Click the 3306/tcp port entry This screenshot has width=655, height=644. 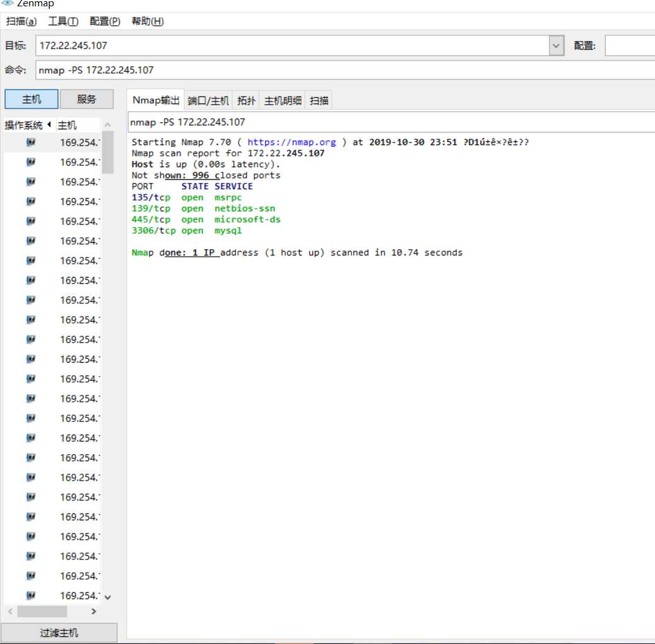point(154,230)
